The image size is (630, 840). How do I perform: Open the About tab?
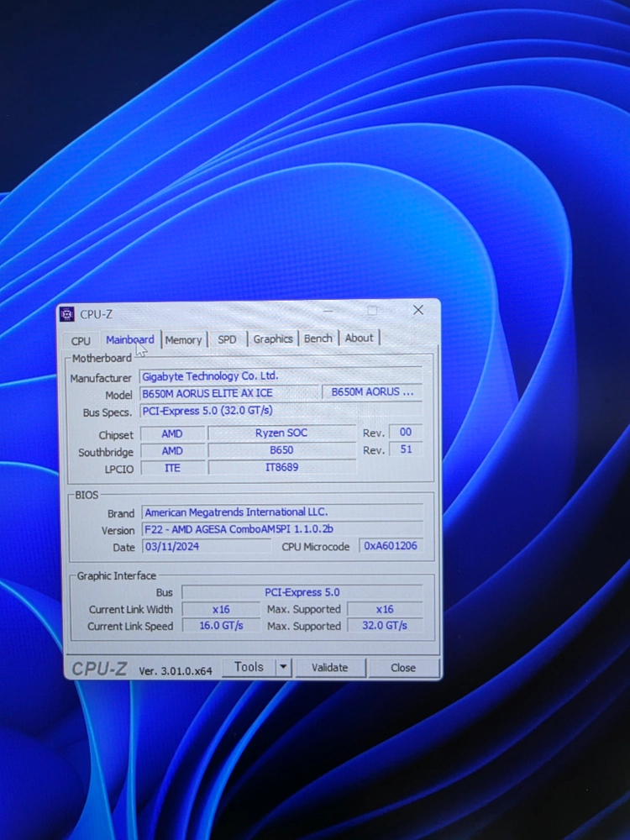pyautogui.click(x=359, y=338)
